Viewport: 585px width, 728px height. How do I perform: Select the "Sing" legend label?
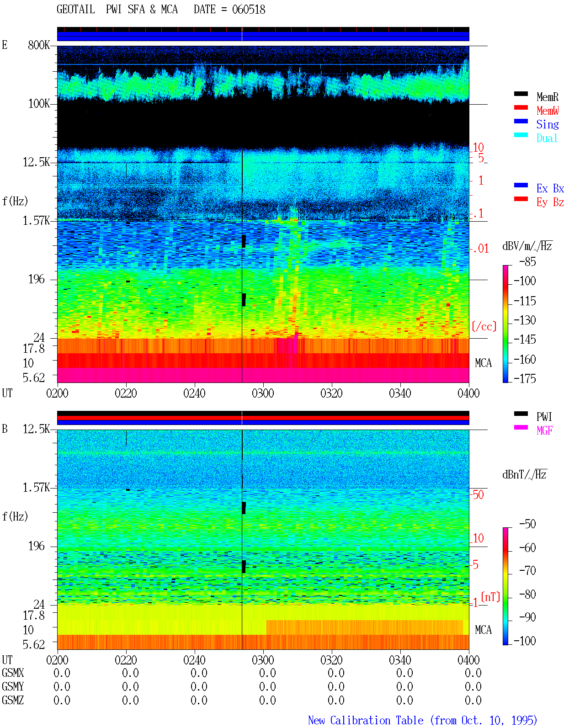pos(548,124)
